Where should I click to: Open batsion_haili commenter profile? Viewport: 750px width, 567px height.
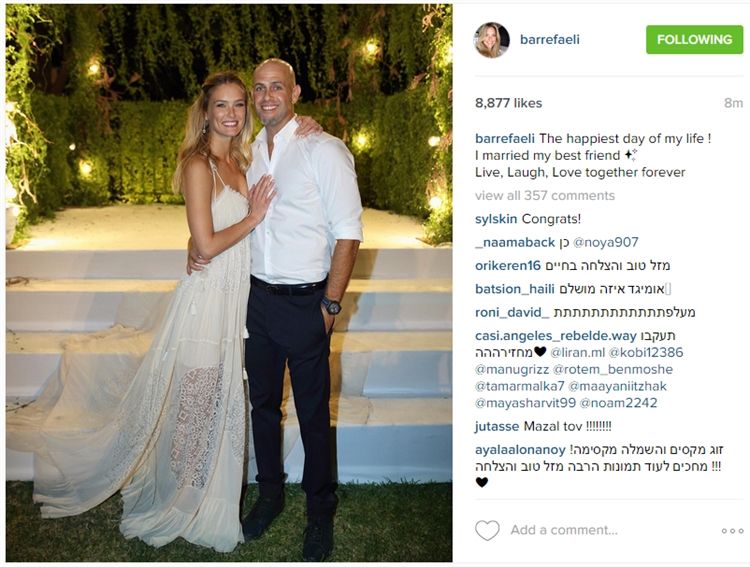[x=515, y=289]
